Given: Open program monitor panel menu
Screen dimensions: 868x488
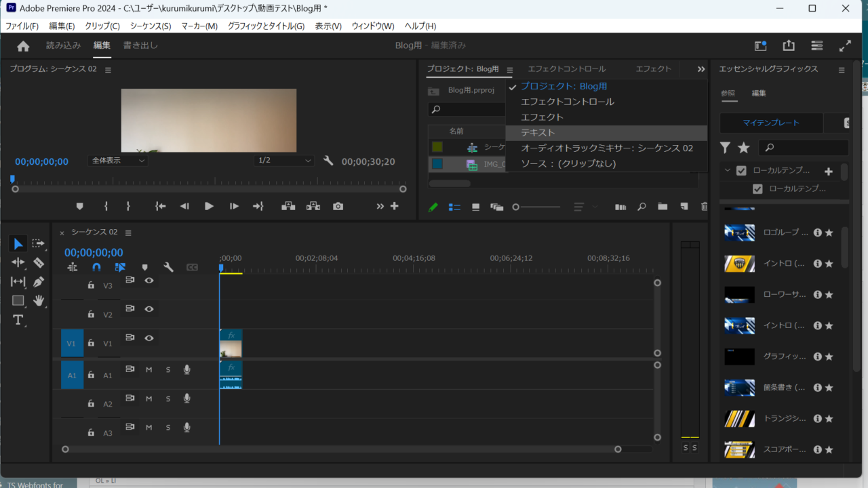Looking at the screenshot, I should click(108, 69).
